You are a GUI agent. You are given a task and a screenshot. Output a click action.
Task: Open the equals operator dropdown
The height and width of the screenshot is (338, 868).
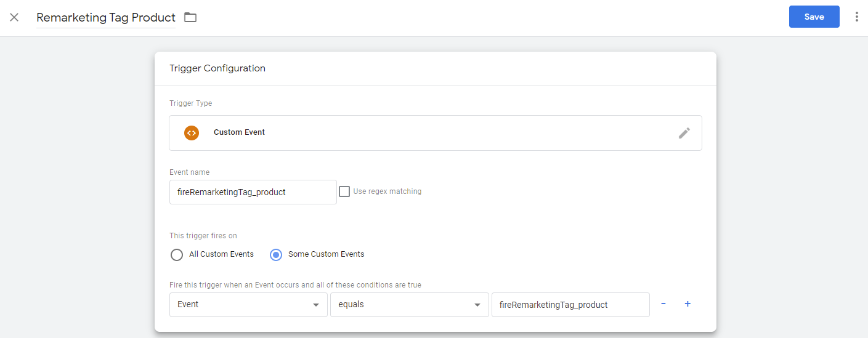pyautogui.click(x=409, y=305)
